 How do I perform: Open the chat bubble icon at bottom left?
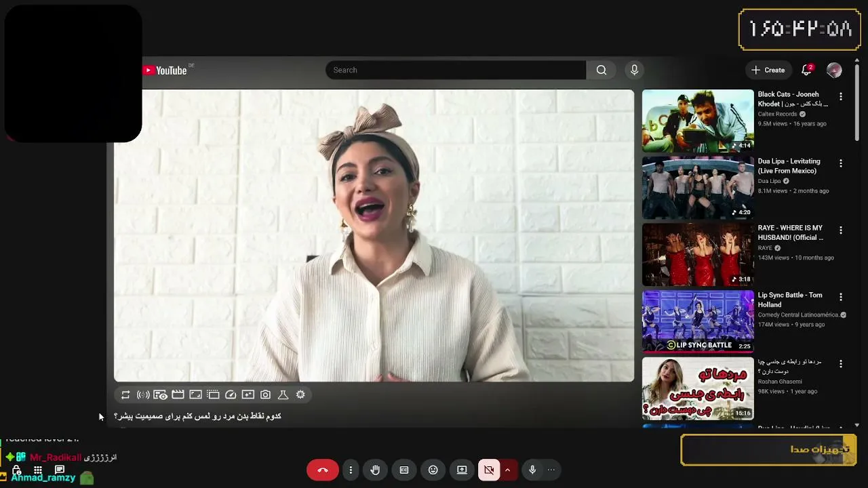[60, 469]
